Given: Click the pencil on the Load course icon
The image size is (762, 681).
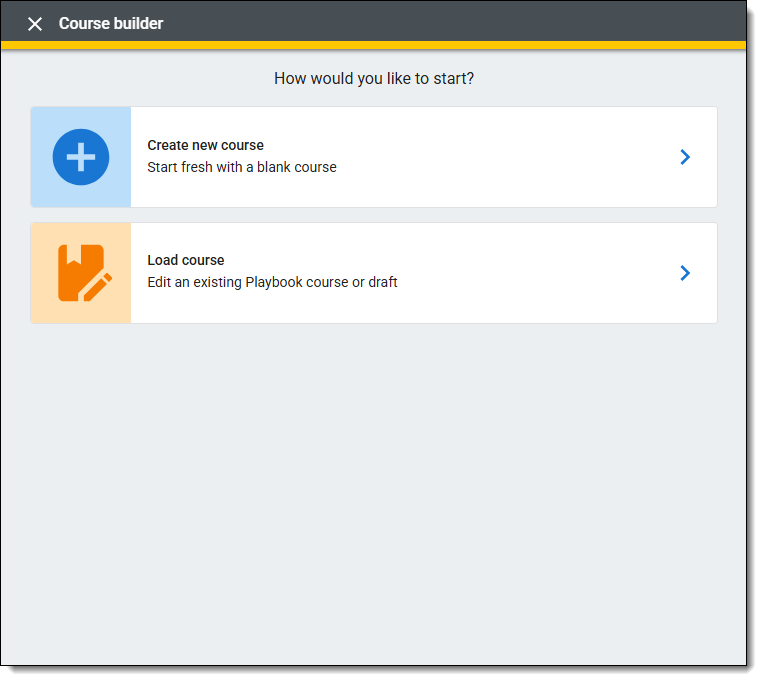Looking at the screenshot, I should (x=100, y=286).
